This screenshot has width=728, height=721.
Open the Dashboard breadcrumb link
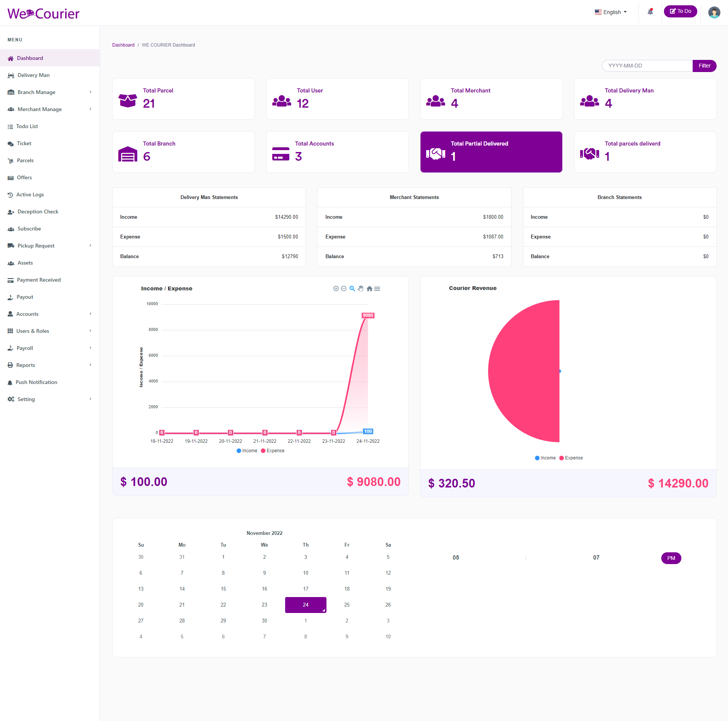pos(123,45)
